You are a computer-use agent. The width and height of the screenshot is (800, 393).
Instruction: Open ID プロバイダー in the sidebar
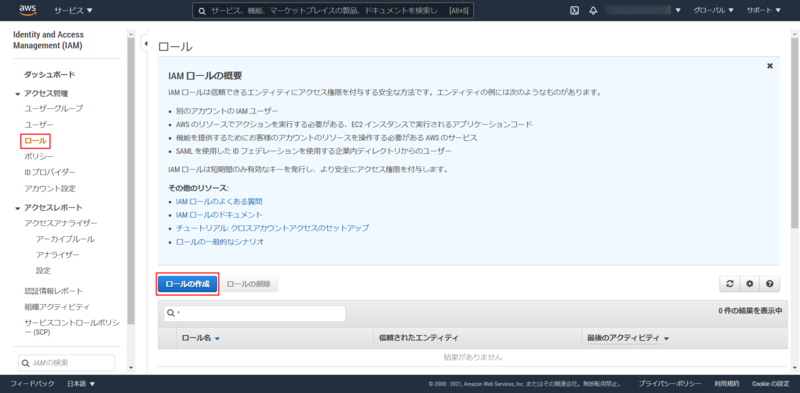tap(50, 172)
